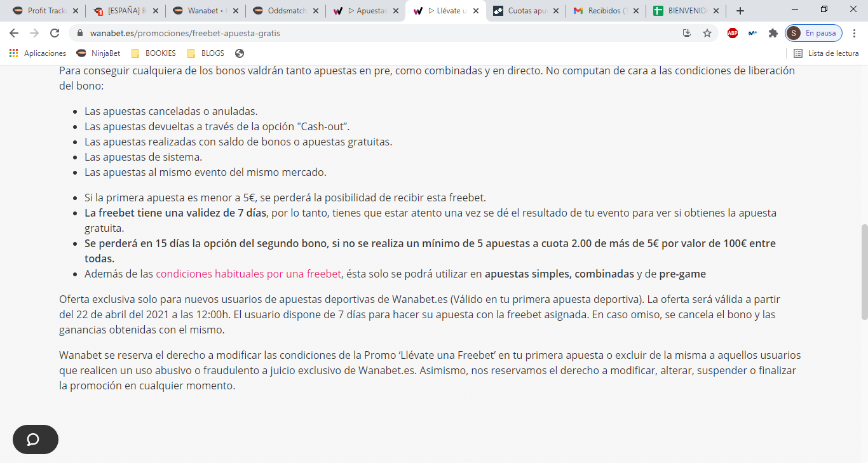
Task: Open the Extensions puzzle menu
Action: pyautogui.click(x=773, y=33)
